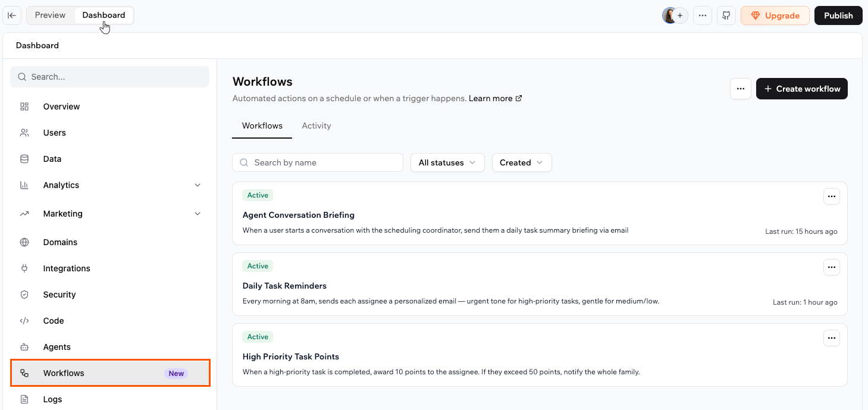Click the Security shield icon
The height and width of the screenshot is (410, 868).
[24, 295]
